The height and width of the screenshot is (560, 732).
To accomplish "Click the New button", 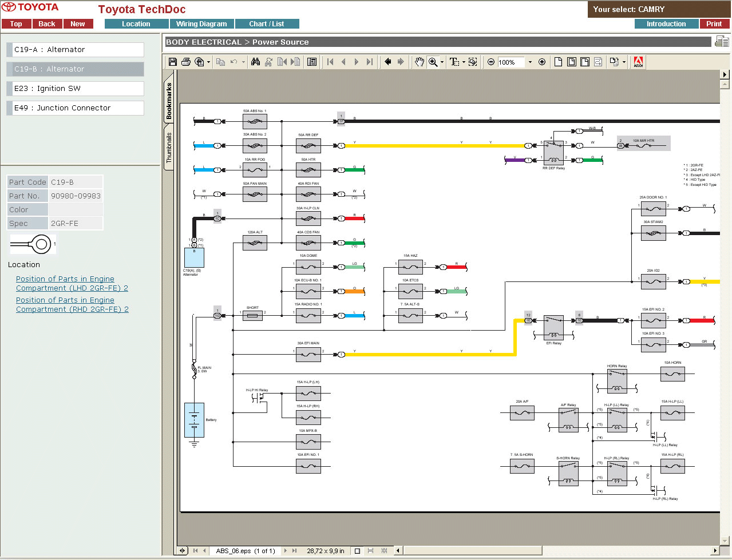I will pyautogui.click(x=78, y=24).
